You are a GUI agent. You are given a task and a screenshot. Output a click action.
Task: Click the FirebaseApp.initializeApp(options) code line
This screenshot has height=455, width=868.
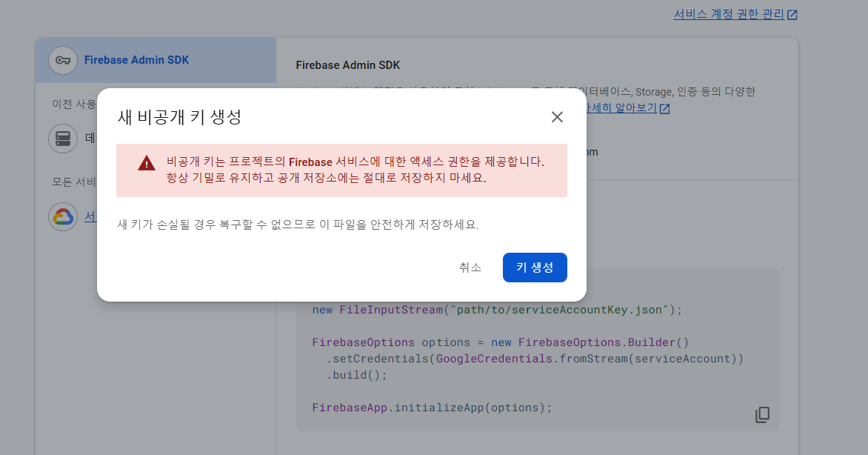point(432,408)
